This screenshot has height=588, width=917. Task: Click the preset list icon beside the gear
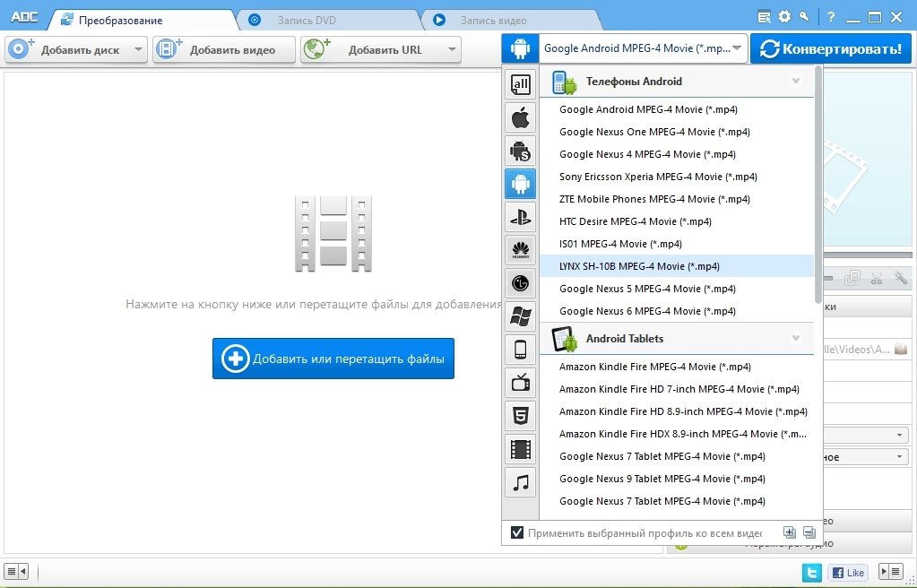tap(764, 17)
